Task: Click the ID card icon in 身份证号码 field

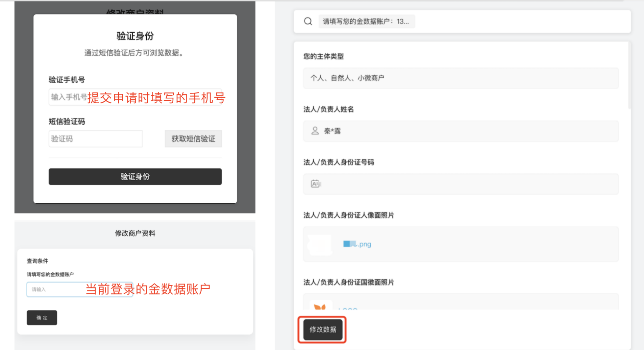Action: [315, 184]
